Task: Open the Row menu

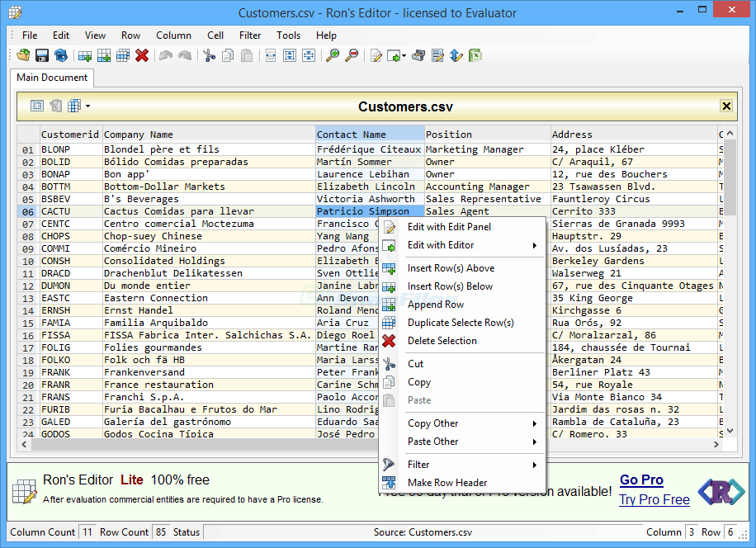Action: pos(130,35)
